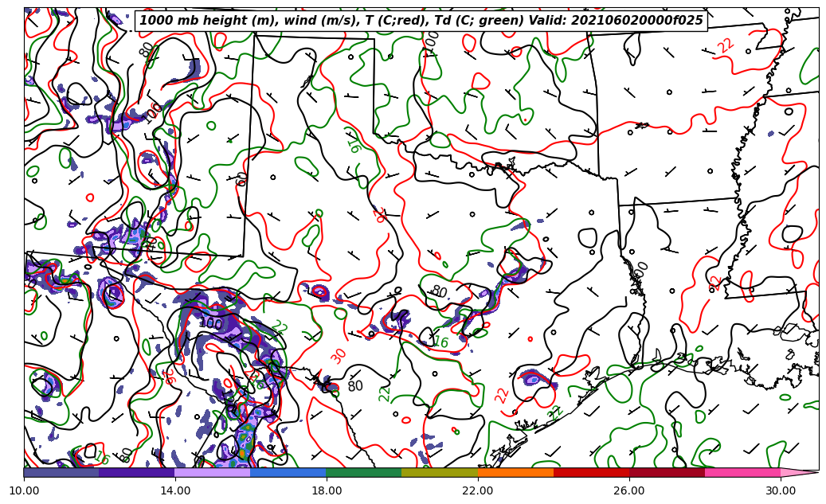Viewport: 826px width, 504px height.
Task: Pick the green colorbar segment
Action: click(364, 472)
